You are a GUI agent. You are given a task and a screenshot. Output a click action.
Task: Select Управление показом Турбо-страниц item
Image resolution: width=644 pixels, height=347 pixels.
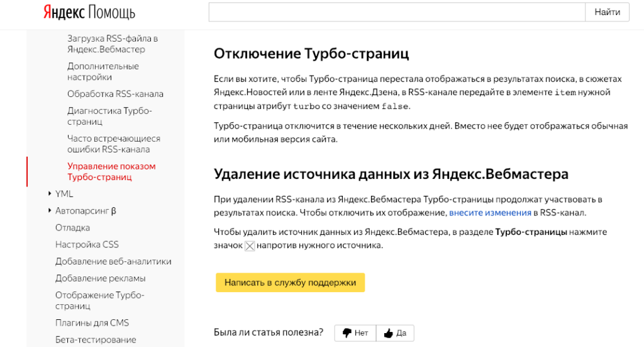pos(111,171)
